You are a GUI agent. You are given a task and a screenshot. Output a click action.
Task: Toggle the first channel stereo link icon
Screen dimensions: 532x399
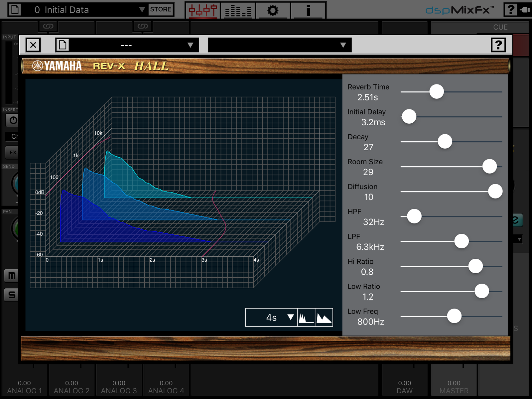(x=48, y=26)
